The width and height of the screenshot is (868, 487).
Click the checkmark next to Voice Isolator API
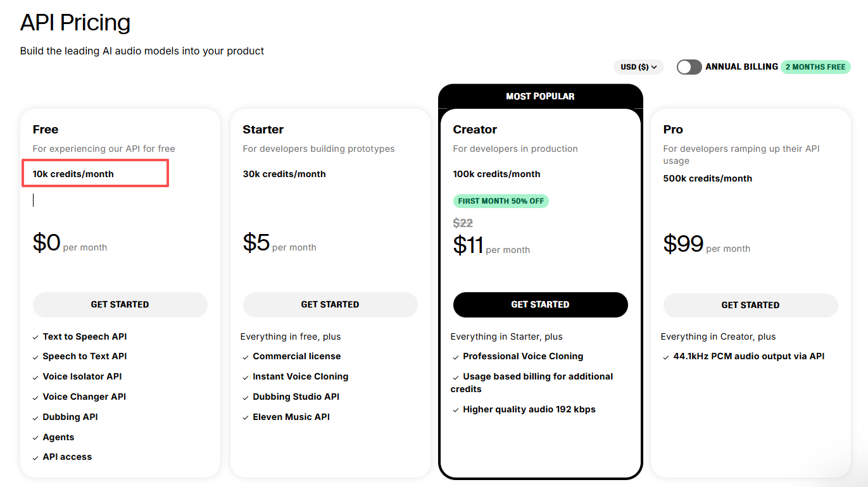tap(36, 377)
